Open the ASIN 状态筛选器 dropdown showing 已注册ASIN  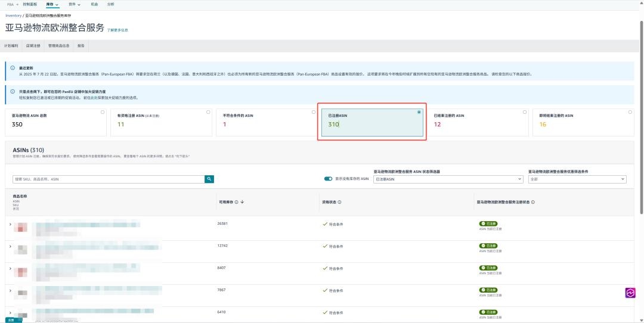click(x=448, y=179)
